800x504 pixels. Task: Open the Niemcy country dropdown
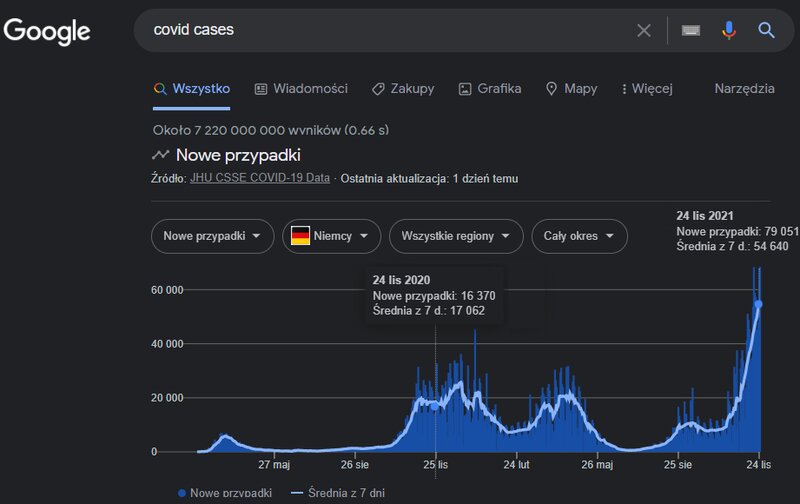(x=331, y=236)
